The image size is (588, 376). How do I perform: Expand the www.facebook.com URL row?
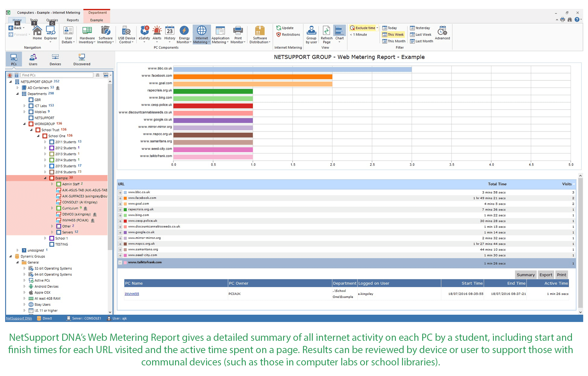pos(120,198)
